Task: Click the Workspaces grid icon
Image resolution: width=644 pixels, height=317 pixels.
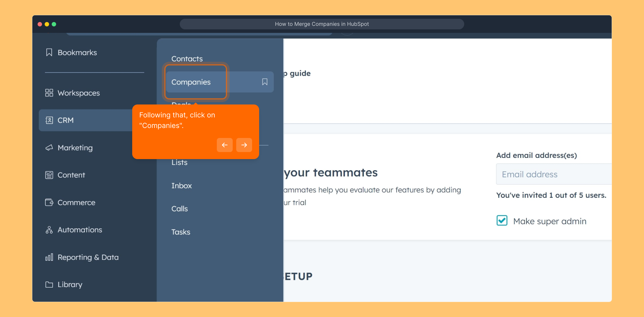Action: click(49, 93)
